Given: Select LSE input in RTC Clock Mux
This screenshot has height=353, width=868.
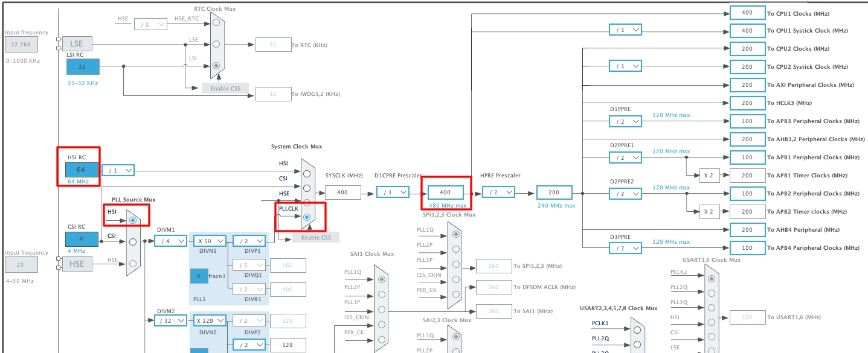Looking at the screenshot, I should 216,44.
